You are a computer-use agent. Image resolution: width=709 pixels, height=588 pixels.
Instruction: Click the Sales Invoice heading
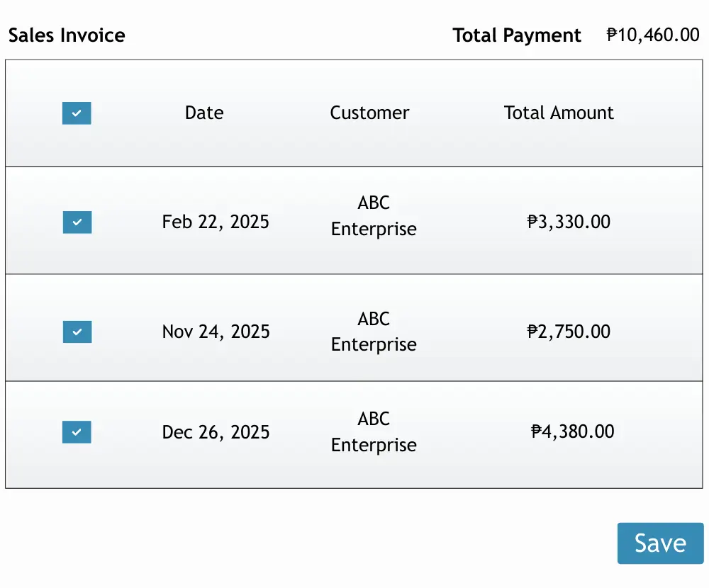(67, 35)
